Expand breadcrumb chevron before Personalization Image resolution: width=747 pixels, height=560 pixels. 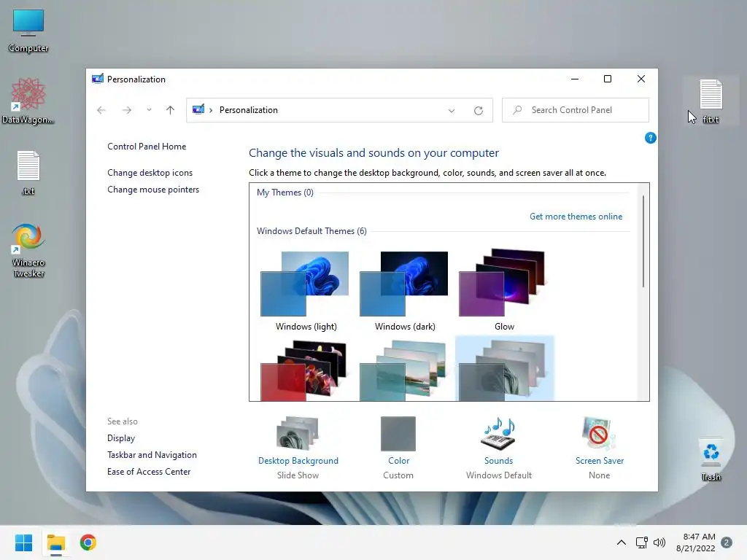coord(211,110)
